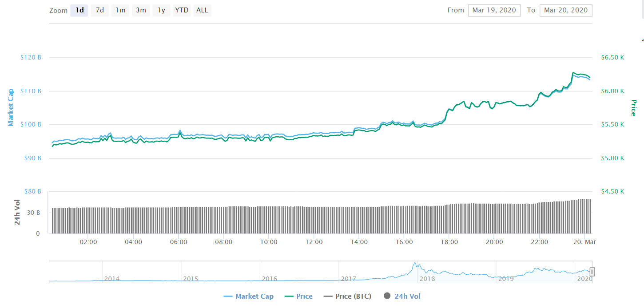The width and height of the screenshot is (644, 308).
Task: Click the $5.00 K axis label
Action: [613, 158]
